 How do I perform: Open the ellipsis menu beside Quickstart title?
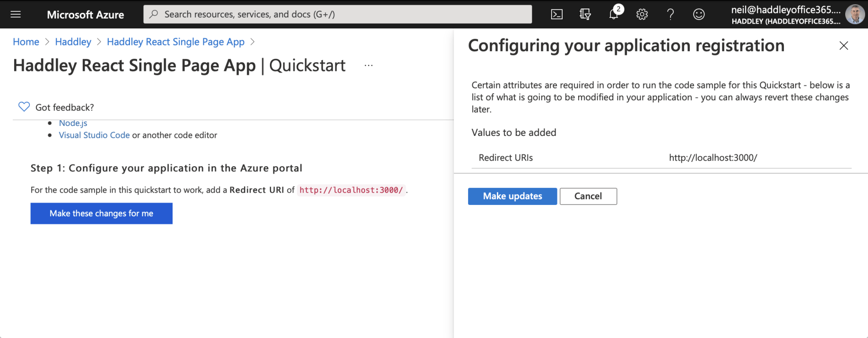pyautogui.click(x=369, y=66)
